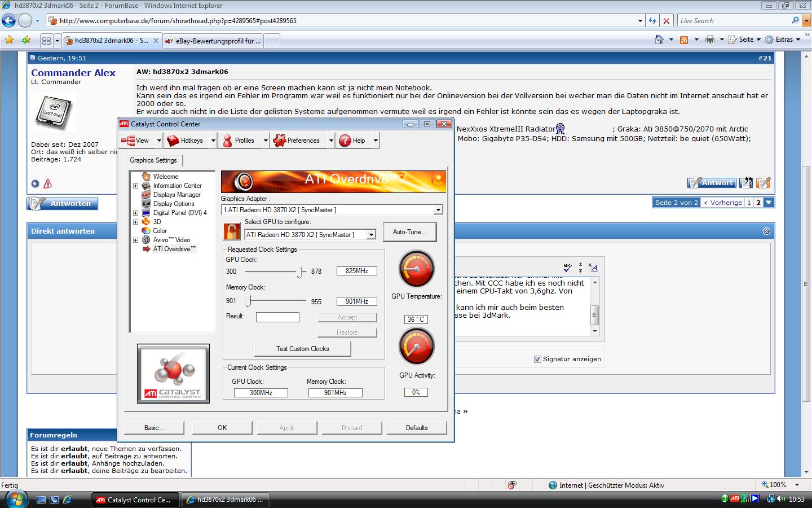
Task: Click the ATI Catalyst logo thumbnail
Action: [173, 374]
